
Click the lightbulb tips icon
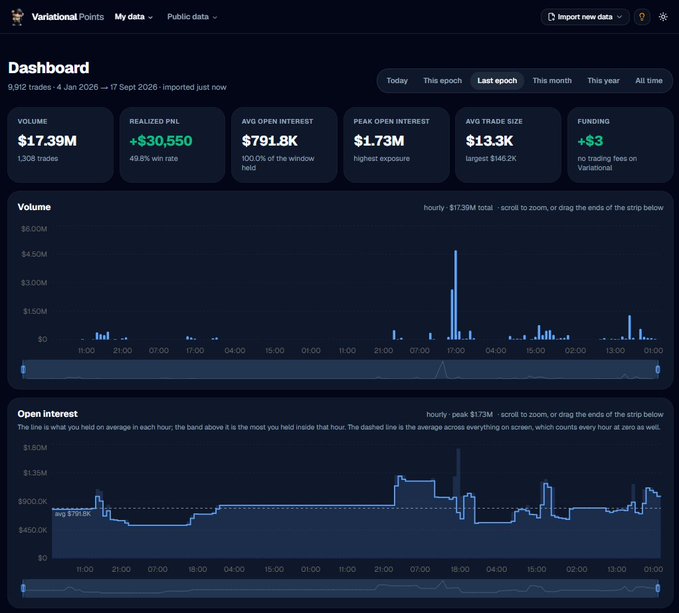tap(642, 17)
